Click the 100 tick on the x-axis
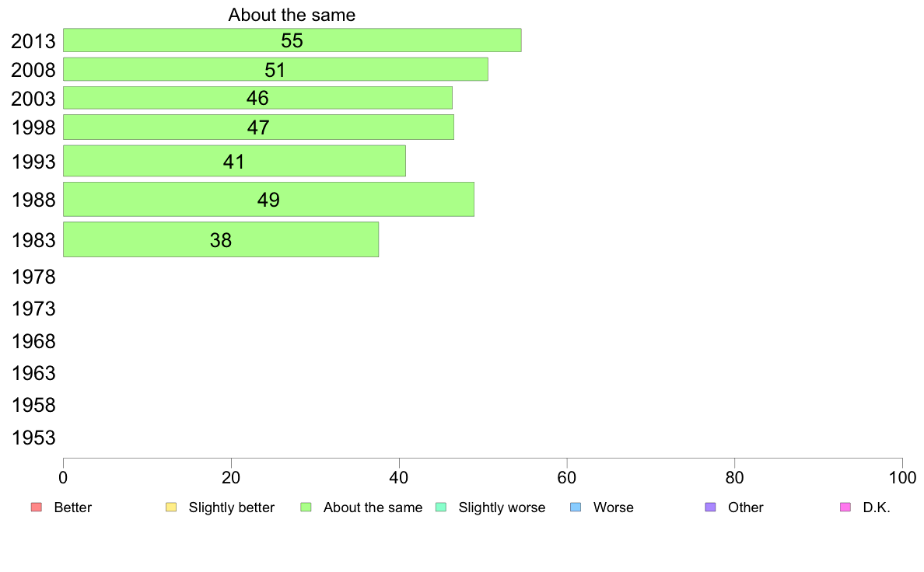Image resolution: width=924 pixels, height=572 pixels. [902, 477]
